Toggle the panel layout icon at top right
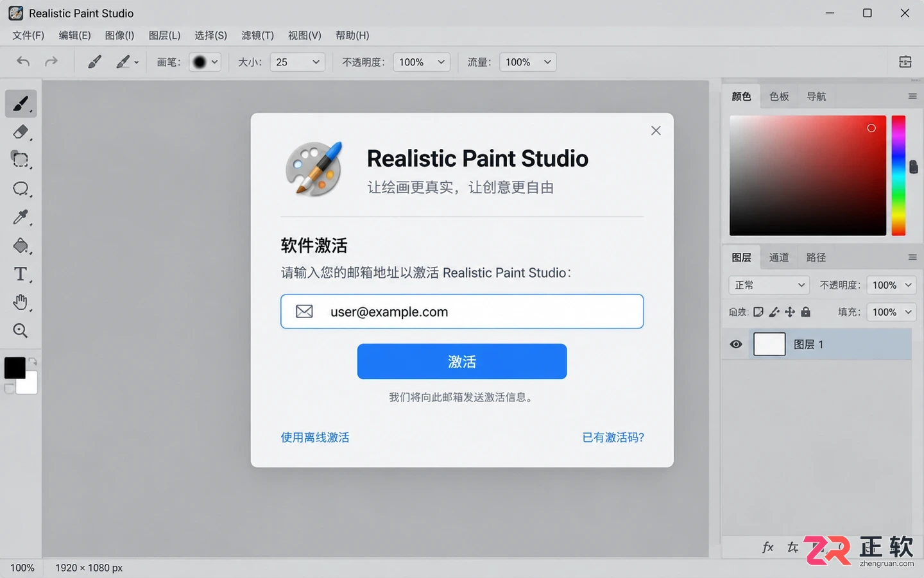Image resolution: width=924 pixels, height=578 pixels. point(905,62)
